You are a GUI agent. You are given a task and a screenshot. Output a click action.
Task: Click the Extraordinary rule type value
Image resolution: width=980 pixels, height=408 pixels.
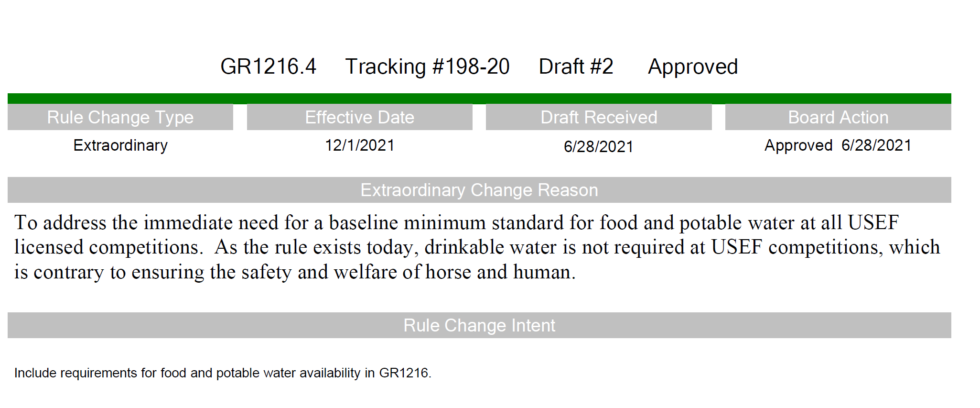pyautogui.click(x=120, y=145)
